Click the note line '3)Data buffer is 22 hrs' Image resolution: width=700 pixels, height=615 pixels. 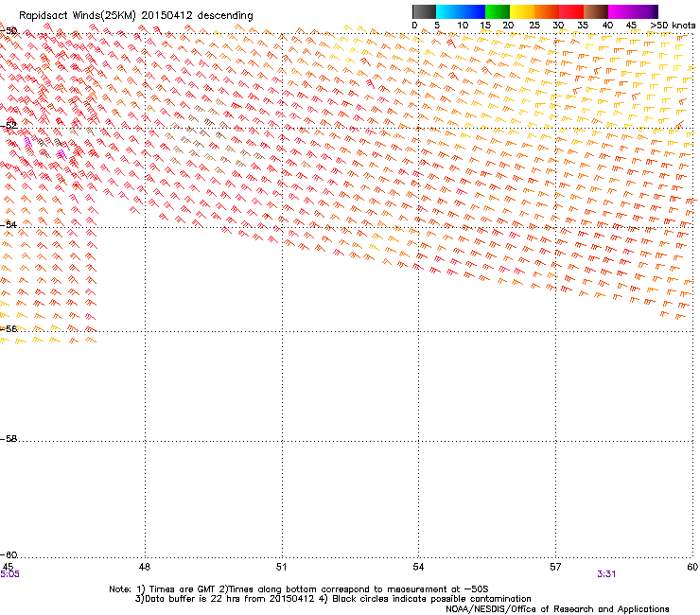point(333,599)
